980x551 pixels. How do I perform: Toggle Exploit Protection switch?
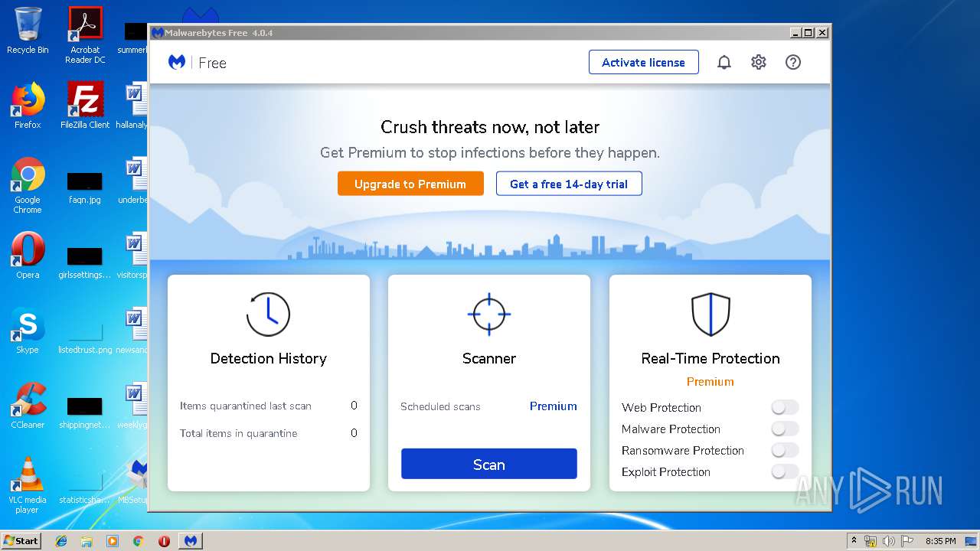[x=785, y=471]
